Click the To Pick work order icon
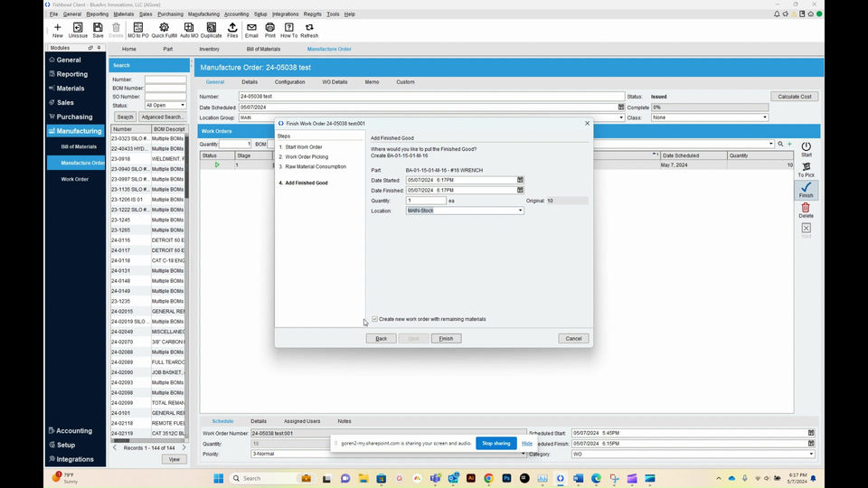868x488 pixels. (806, 170)
